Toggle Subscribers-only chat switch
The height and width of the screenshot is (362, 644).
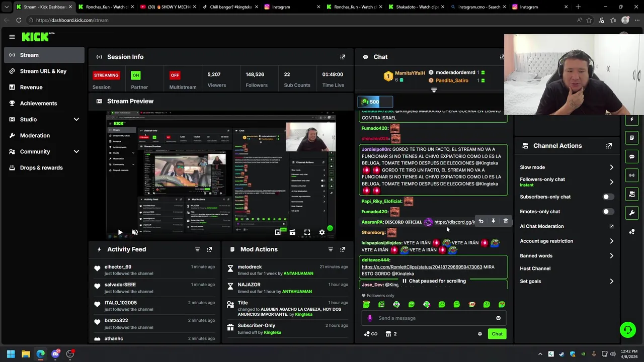(x=608, y=197)
